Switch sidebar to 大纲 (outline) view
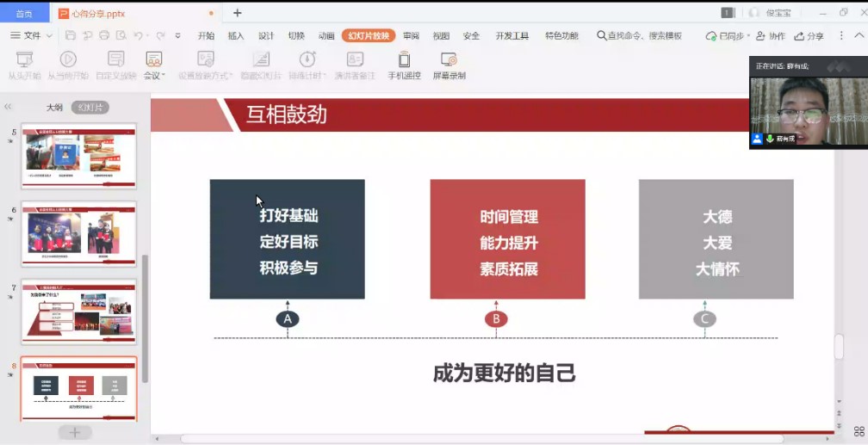The image size is (868, 445). (x=54, y=108)
